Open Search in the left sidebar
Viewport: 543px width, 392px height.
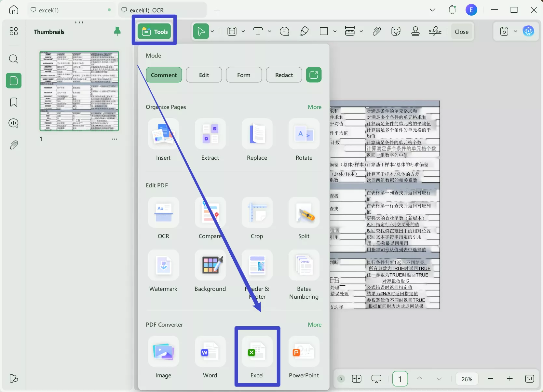pos(13,59)
